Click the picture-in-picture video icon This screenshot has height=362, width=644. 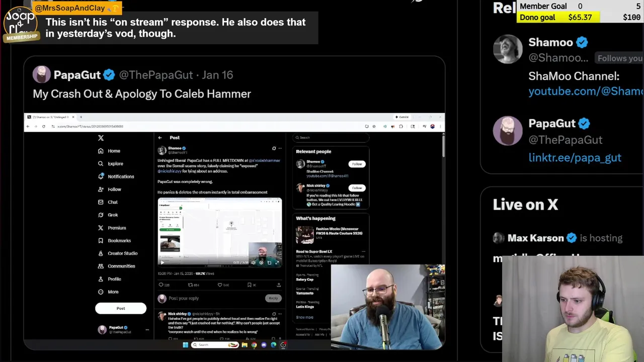269,262
